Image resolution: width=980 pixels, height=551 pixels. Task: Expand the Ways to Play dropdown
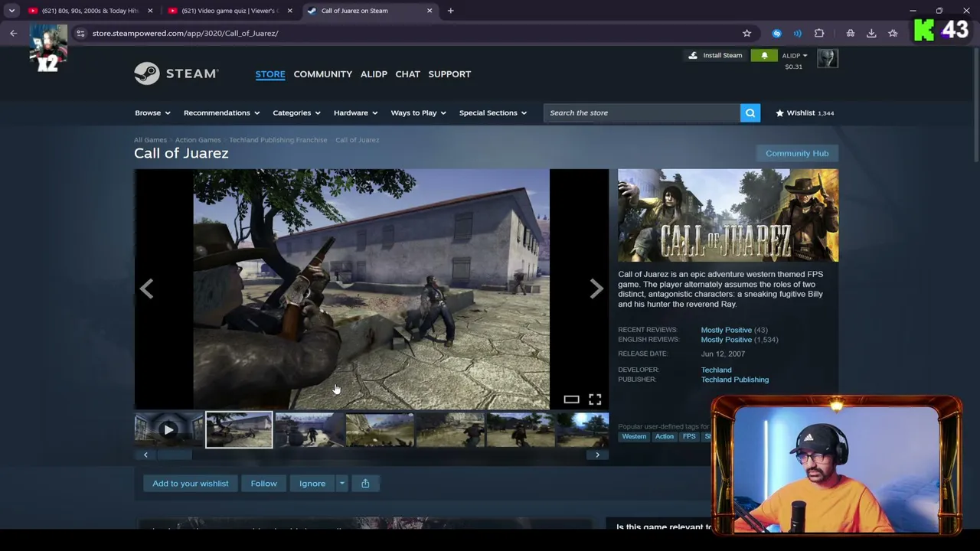coord(418,112)
